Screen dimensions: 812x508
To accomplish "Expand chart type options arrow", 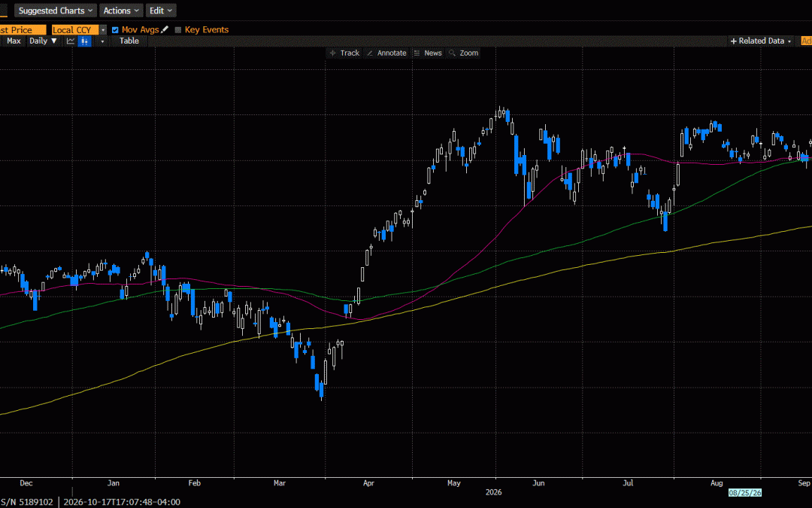I will pyautogui.click(x=102, y=41).
